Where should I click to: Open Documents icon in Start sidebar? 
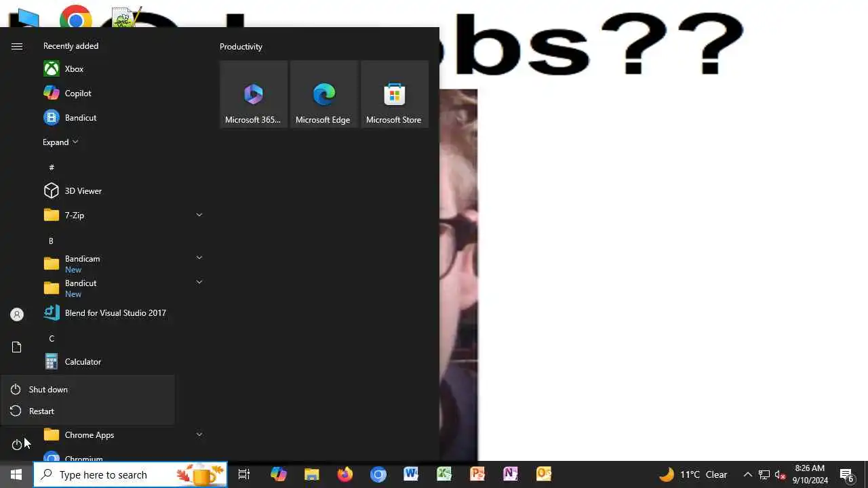(17, 347)
